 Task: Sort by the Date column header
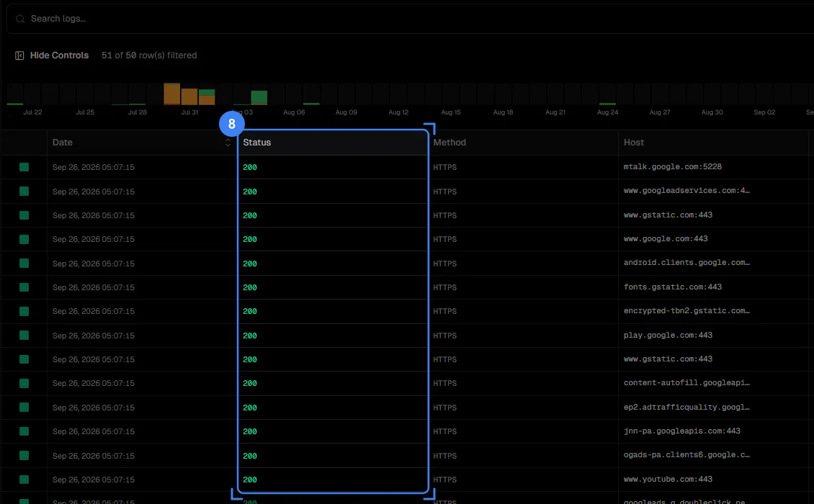click(62, 143)
